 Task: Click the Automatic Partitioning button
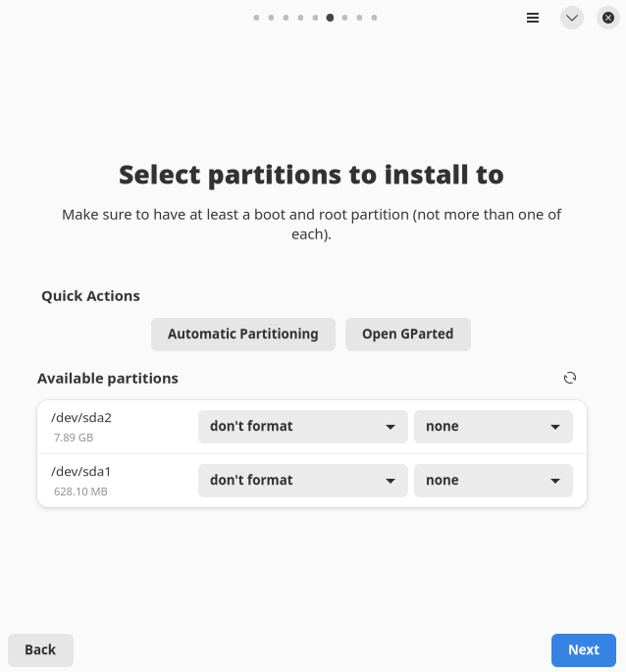pyautogui.click(x=242, y=335)
